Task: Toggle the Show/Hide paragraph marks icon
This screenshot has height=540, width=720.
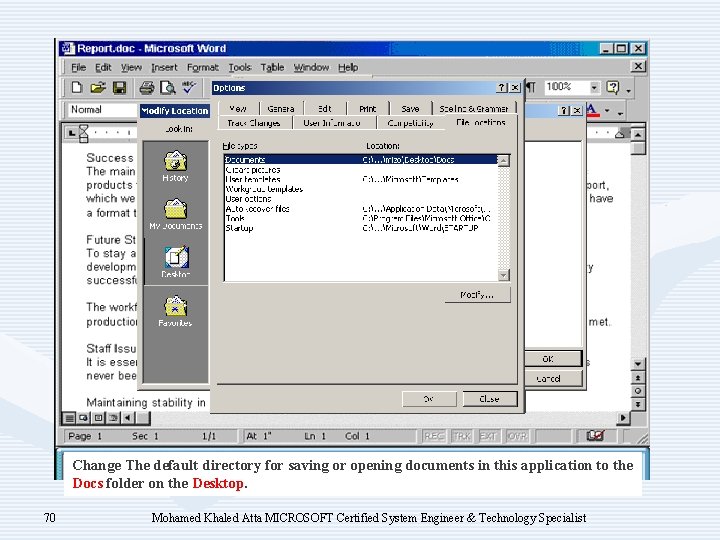Action: (531, 87)
